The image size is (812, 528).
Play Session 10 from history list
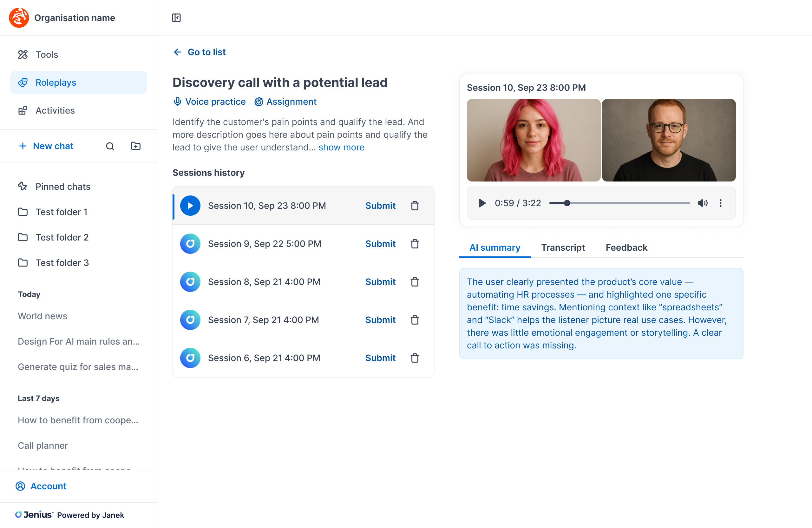[190, 206]
